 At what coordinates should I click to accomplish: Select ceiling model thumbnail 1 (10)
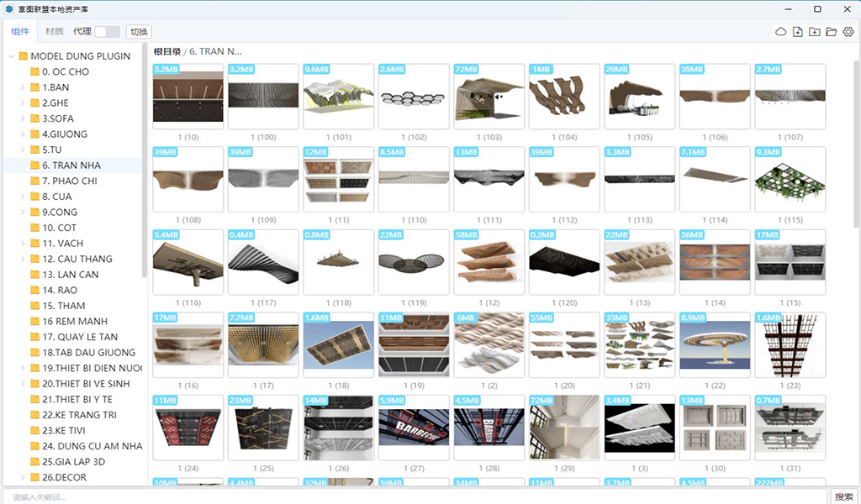coord(188,97)
